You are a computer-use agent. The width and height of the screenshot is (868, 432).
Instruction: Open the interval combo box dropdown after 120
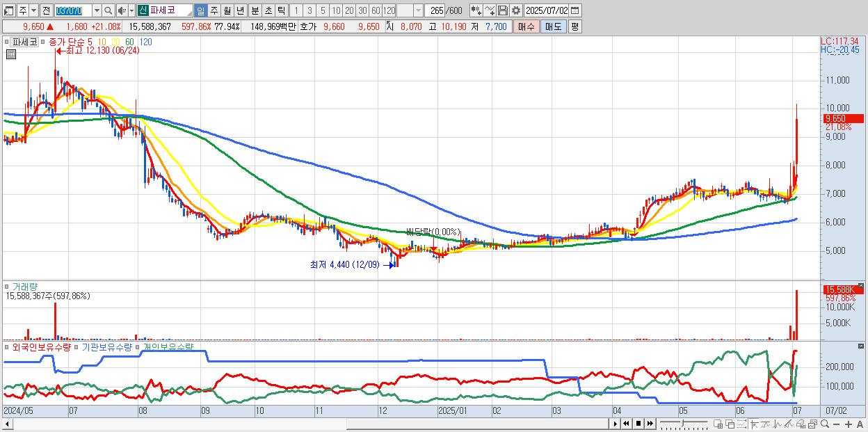pos(419,10)
